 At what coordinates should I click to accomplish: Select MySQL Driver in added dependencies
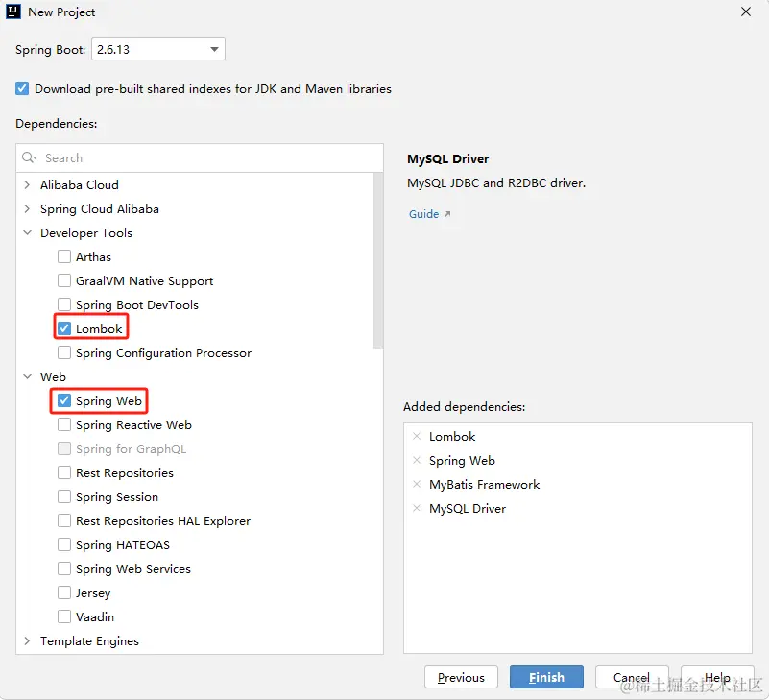[468, 509]
